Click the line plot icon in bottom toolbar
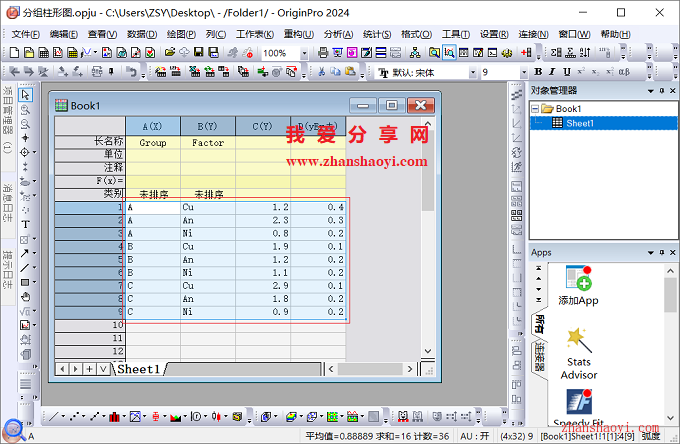This screenshot has height=444, width=680. point(54,417)
